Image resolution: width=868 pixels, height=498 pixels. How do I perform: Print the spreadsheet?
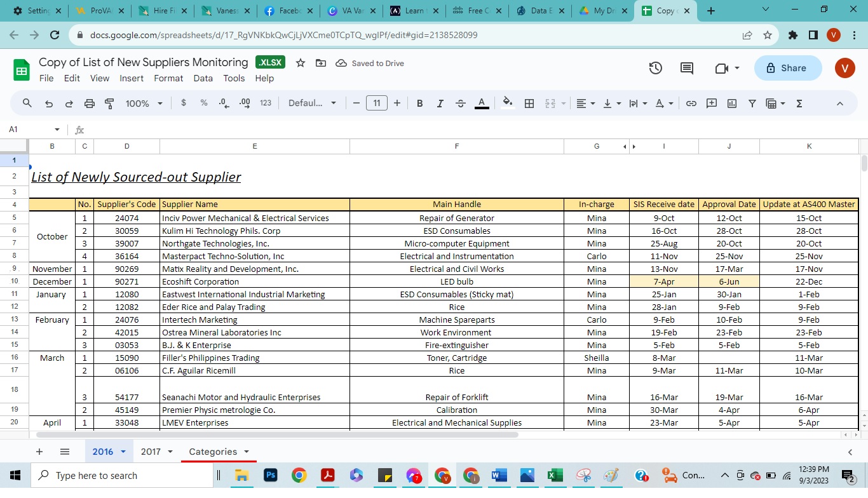[x=90, y=104]
